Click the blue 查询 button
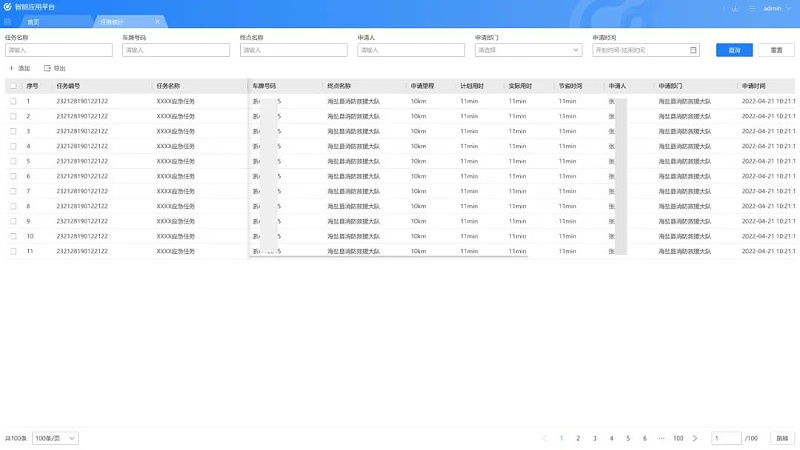Viewport: 800px width, 450px height. 734,49
